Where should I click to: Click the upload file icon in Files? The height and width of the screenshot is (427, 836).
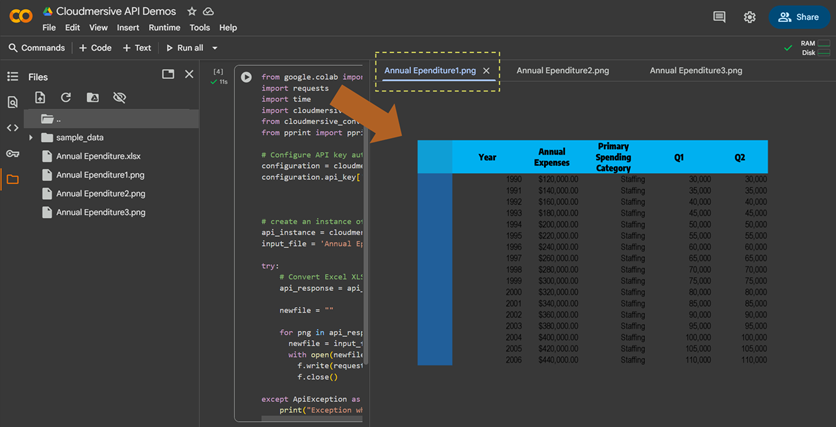[40, 98]
